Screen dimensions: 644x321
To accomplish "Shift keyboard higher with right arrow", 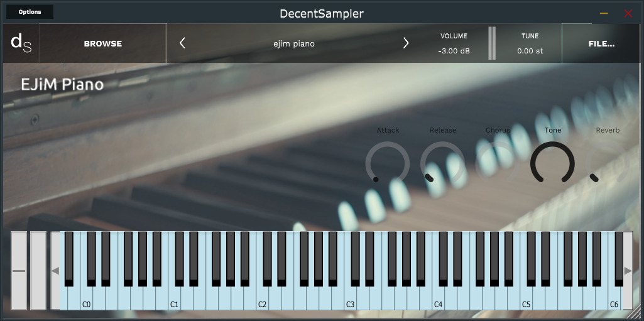I will tap(628, 271).
